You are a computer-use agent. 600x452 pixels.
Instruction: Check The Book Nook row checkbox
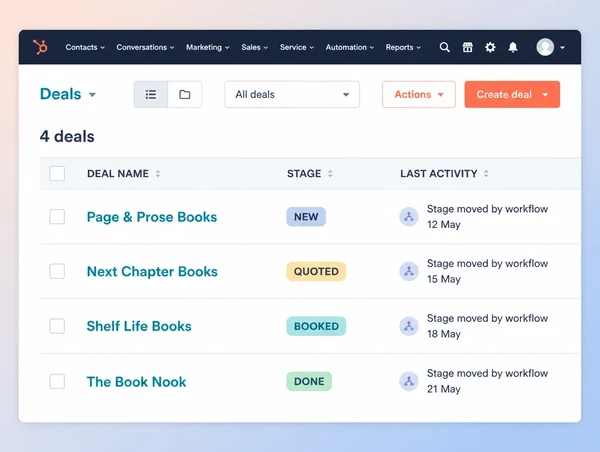click(57, 381)
